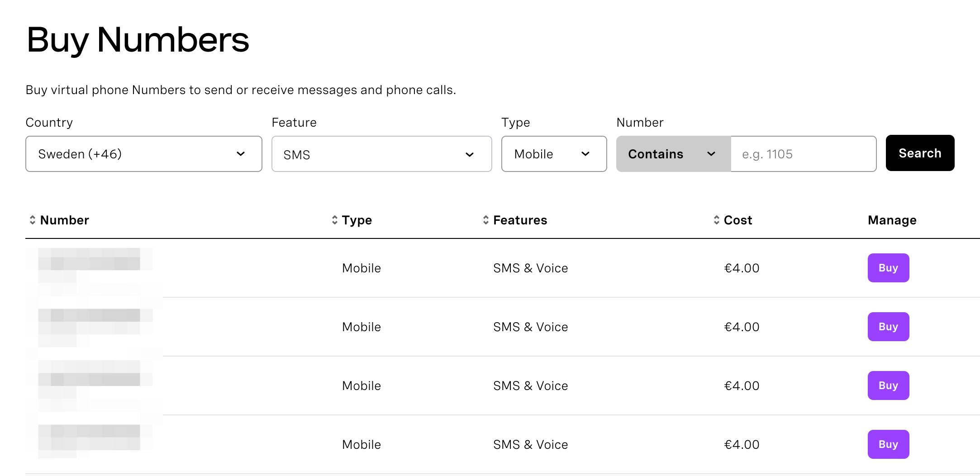Viewport: 980px width, 476px height.
Task: Open the Country dropdown showing Sweden (+46)
Action: (143, 154)
